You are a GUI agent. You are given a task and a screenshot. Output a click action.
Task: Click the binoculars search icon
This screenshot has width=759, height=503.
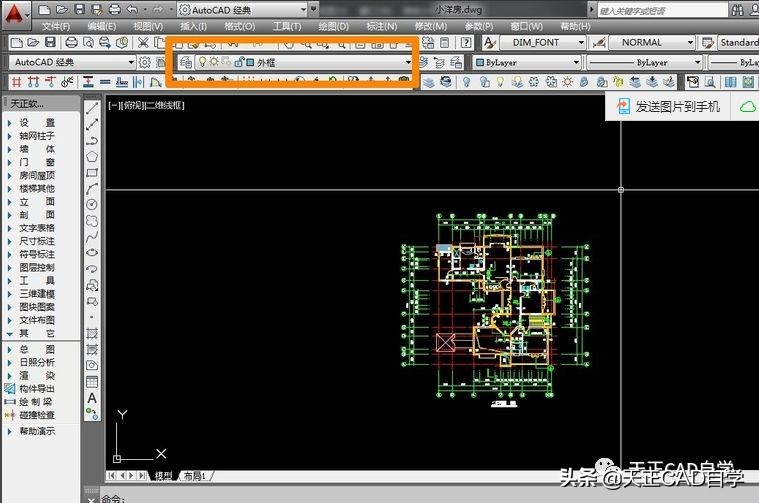point(738,10)
